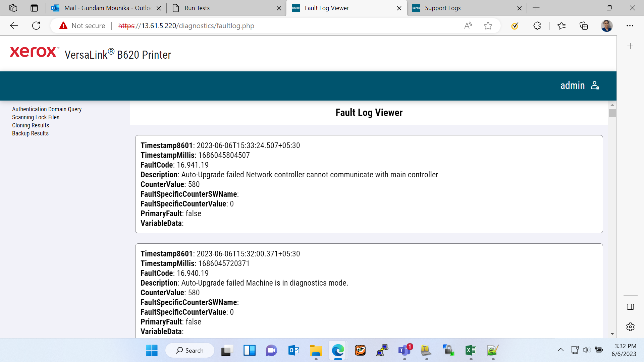
Task: Toggle the Edge sidebar panel button
Action: pos(630,307)
